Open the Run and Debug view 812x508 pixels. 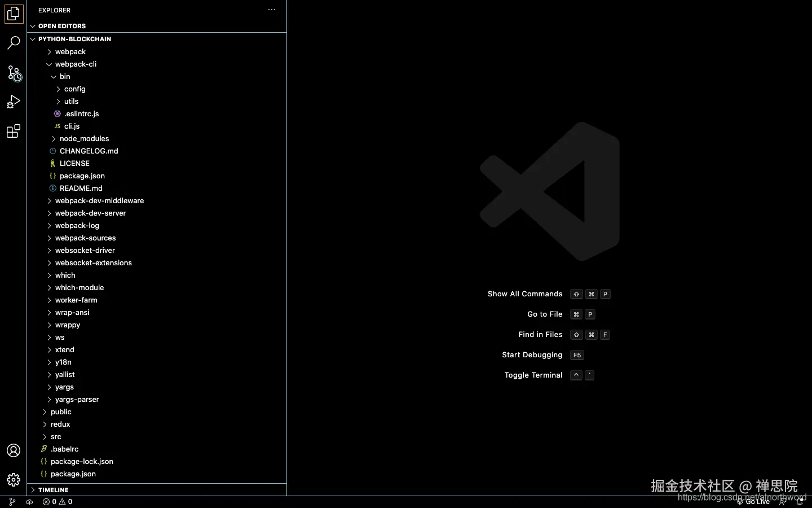click(14, 102)
